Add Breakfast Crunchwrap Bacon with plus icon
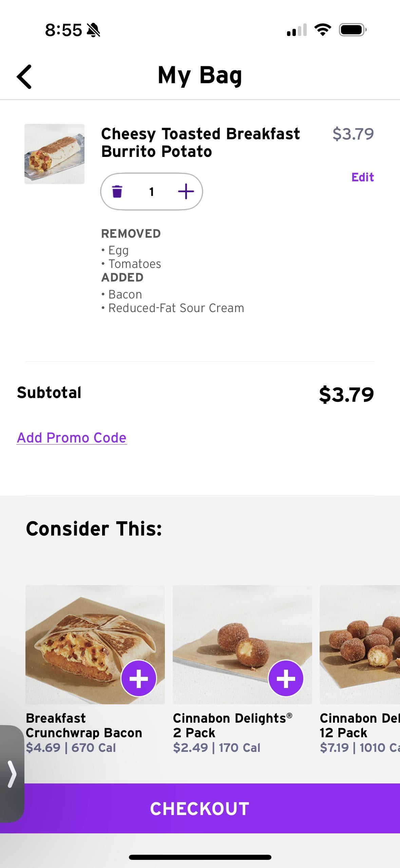Screen dimensions: 400x868 (139, 679)
